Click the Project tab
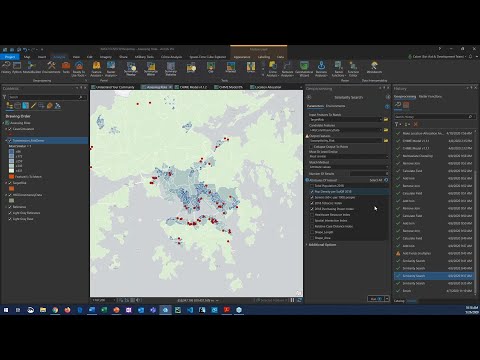The image size is (480, 360). click(x=10, y=57)
